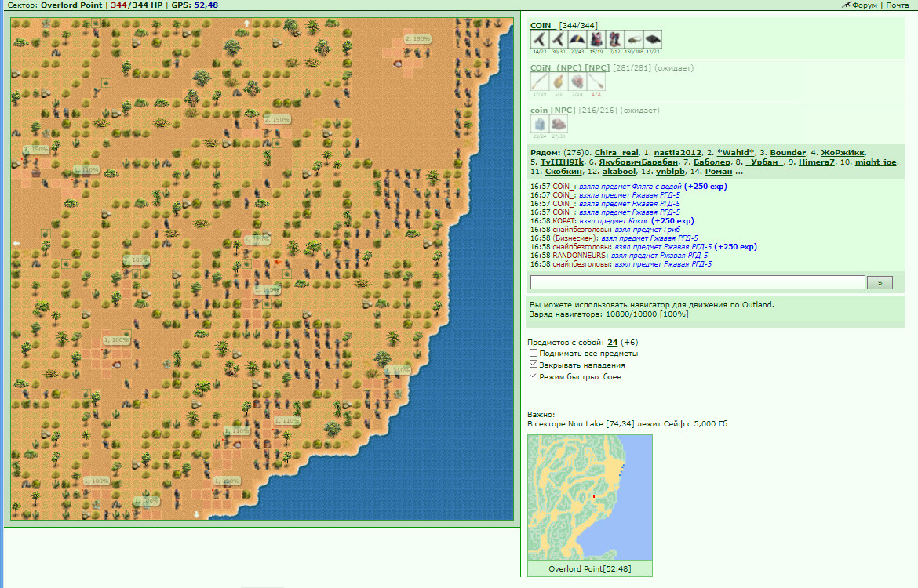
Task: Open nearby player nastia2012 profile link
Action: 677,153
